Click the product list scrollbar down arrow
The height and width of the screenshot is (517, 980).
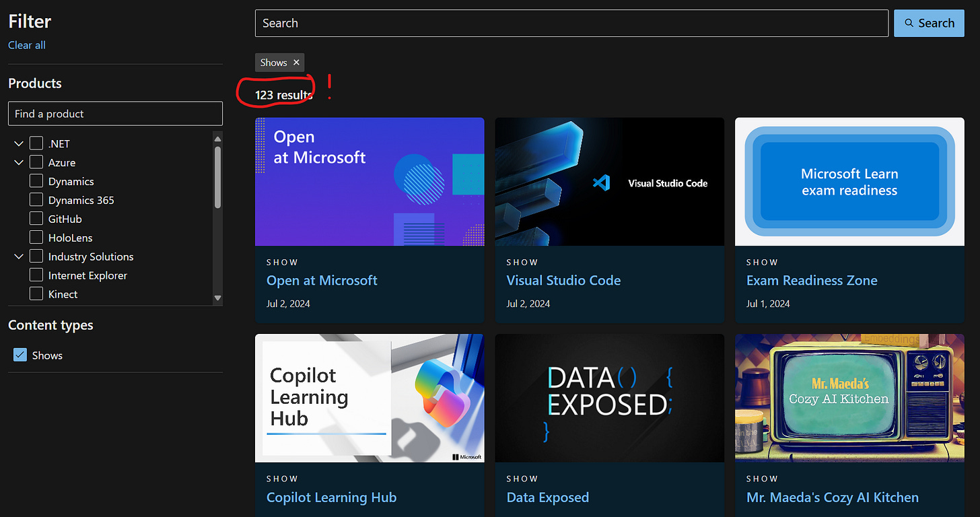[x=217, y=298]
